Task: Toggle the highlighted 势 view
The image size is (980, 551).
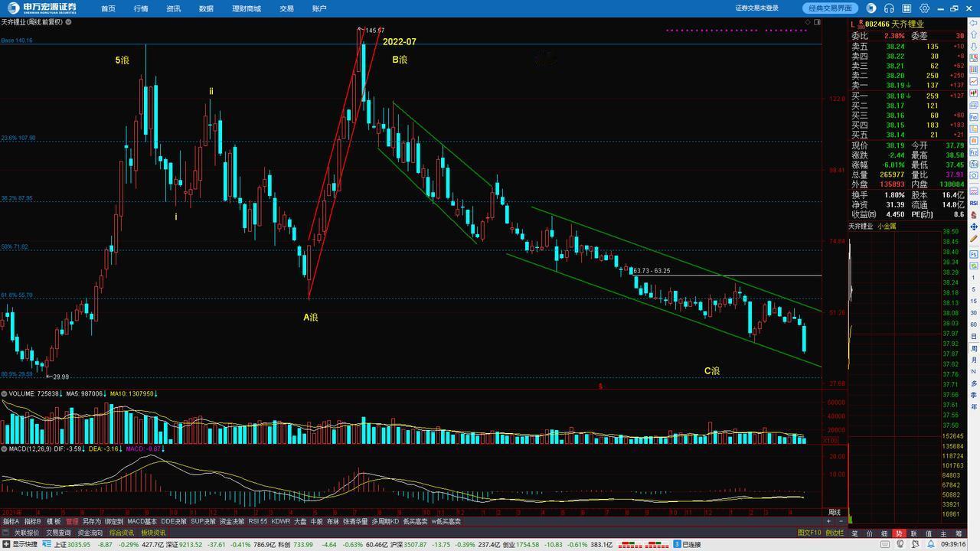Action: 899,533
